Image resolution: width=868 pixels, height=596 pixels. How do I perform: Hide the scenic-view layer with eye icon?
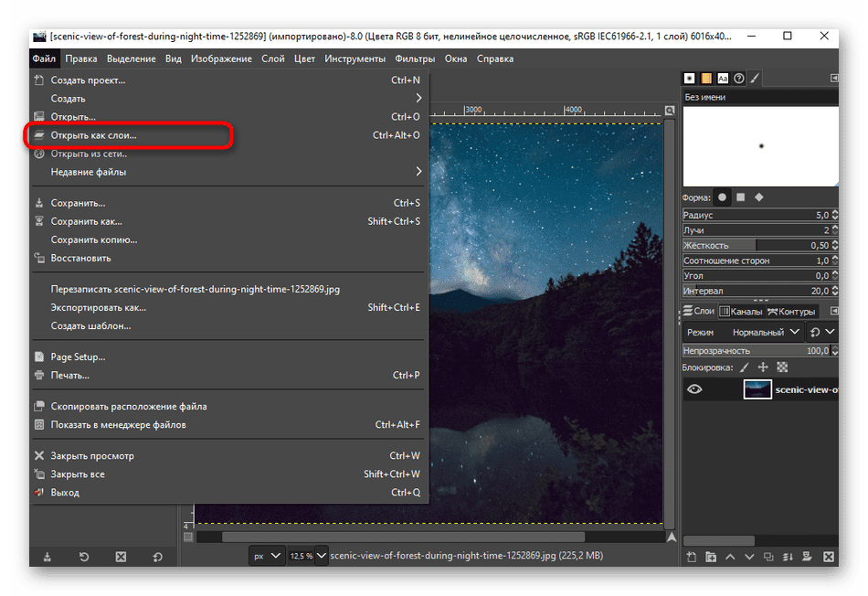(694, 389)
